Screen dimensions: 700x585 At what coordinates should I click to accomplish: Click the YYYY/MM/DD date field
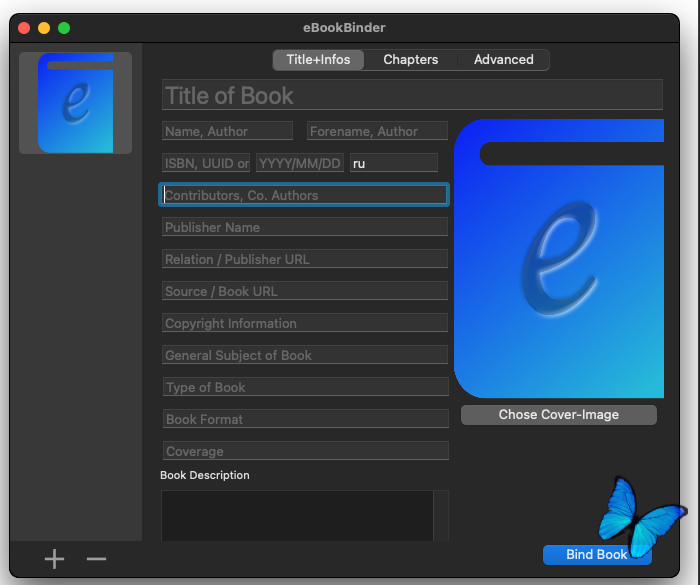click(x=300, y=163)
